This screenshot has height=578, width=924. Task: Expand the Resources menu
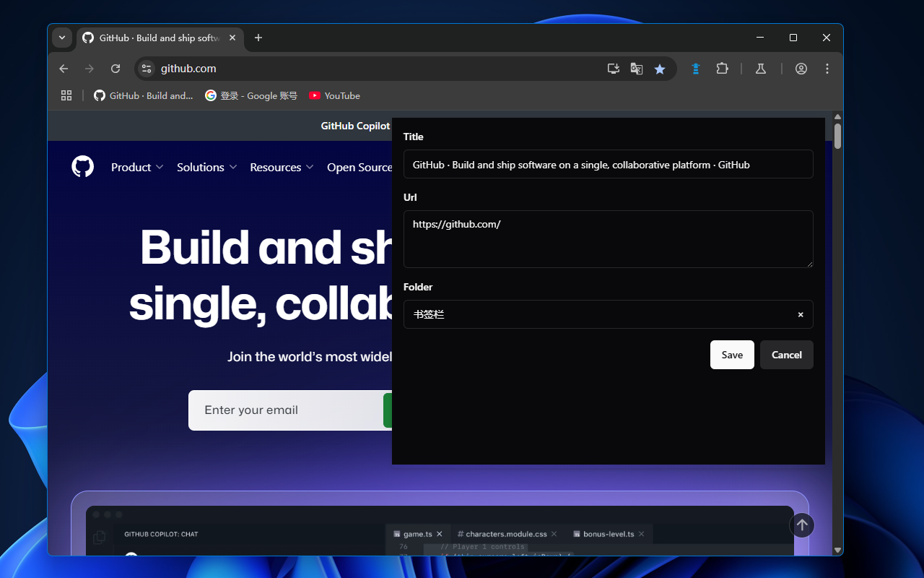tap(282, 167)
